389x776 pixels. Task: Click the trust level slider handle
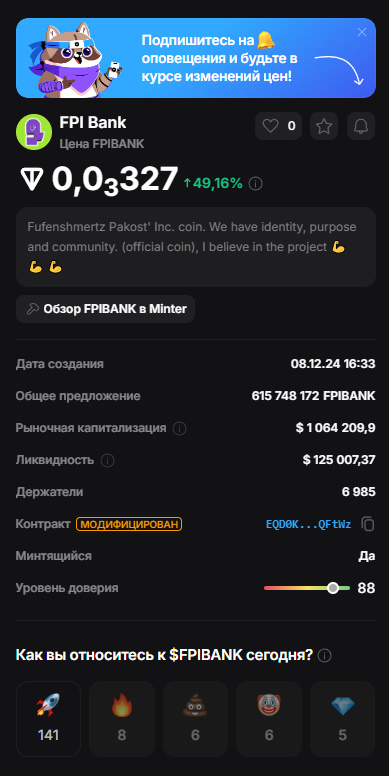(x=333, y=588)
